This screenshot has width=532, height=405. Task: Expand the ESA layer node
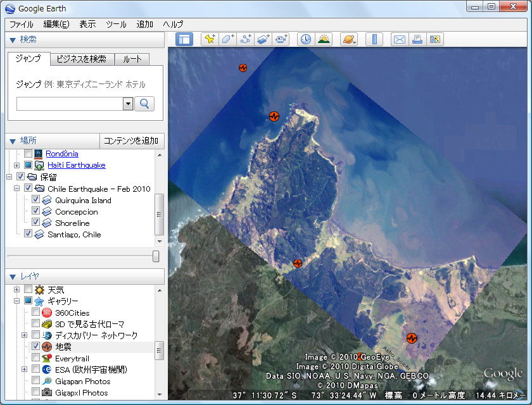pyautogui.click(x=25, y=370)
